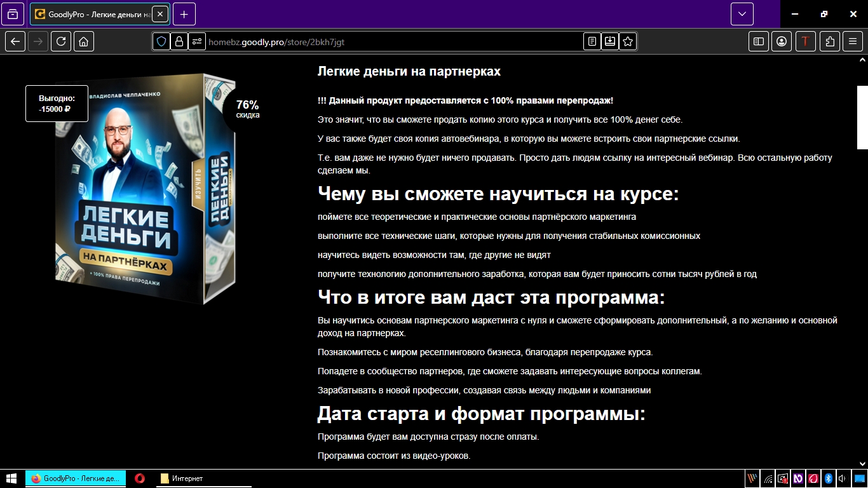Toggle the tracking protection shield
This screenshot has height=488, width=868.
163,41
